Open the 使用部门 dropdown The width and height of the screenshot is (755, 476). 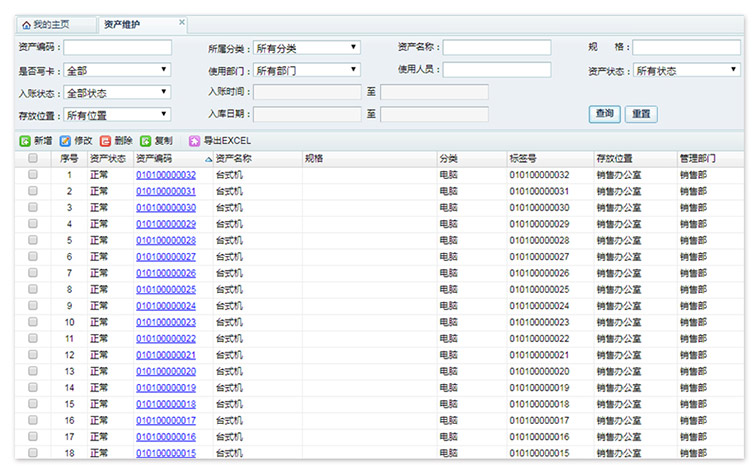click(307, 70)
